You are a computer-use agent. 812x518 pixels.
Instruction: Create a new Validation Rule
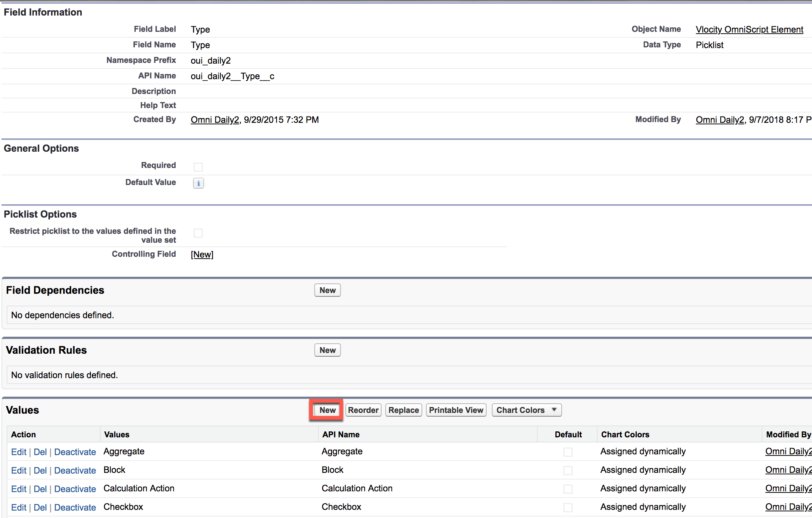(x=327, y=350)
